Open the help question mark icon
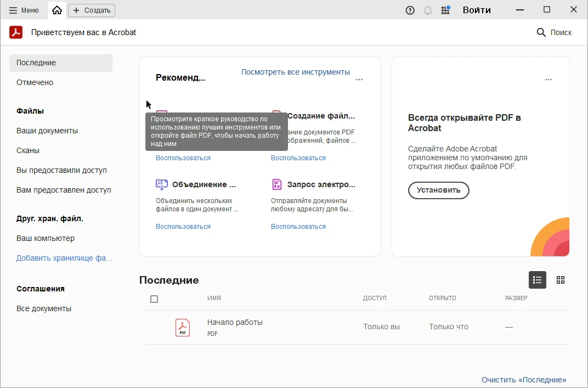 pyautogui.click(x=410, y=10)
